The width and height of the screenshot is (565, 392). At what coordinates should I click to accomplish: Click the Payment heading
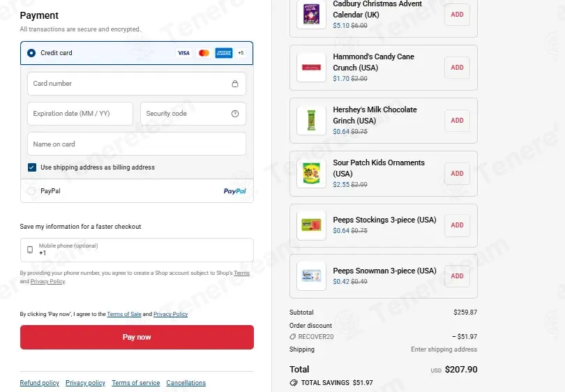pos(39,15)
